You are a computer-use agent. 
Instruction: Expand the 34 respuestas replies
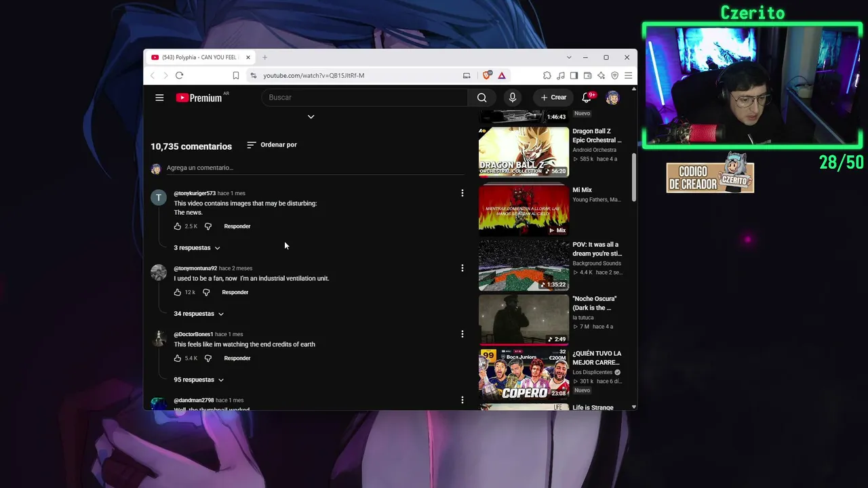[199, 314]
